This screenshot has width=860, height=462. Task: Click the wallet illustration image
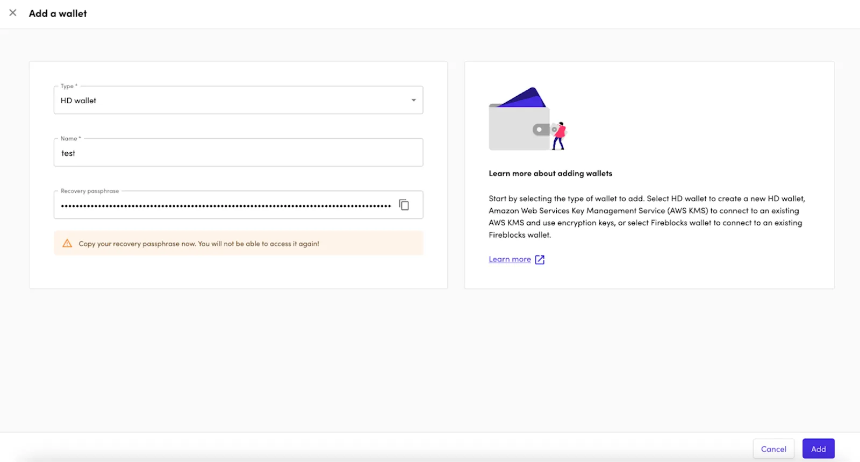[527, 119]
